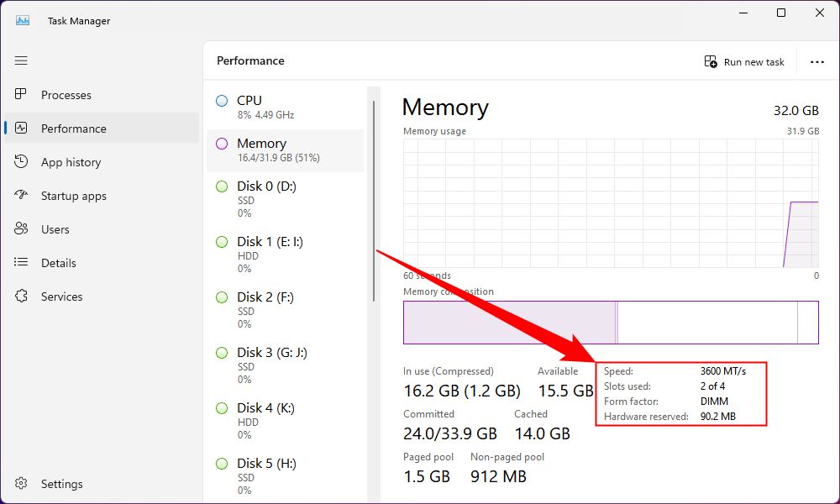840x504 pixels.
Task: Open the Services puzzle icon
Action: coord(21,297)
